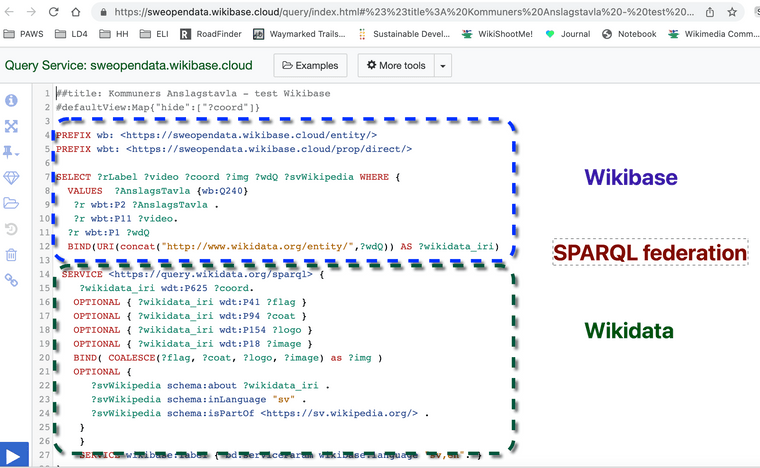The width and height of the screenshot is (760, 468).
Task: Open saved queries folder icon in sidebar
Action: (x=12, y=203)
